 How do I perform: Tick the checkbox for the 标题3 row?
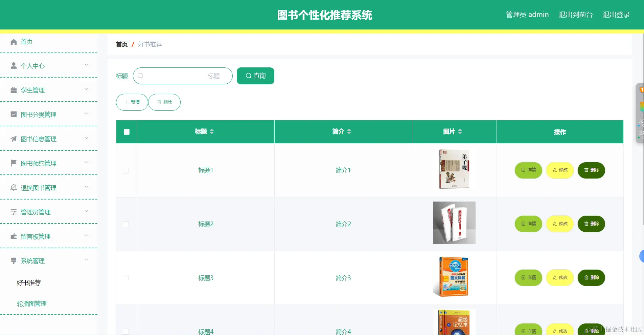(126, 278)
